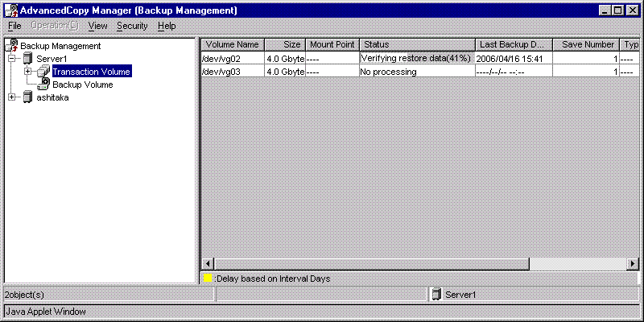Click the Delay based on Interval Days legend
The height and width of the screenshot is (322, 644).
(x=272, y=279)
